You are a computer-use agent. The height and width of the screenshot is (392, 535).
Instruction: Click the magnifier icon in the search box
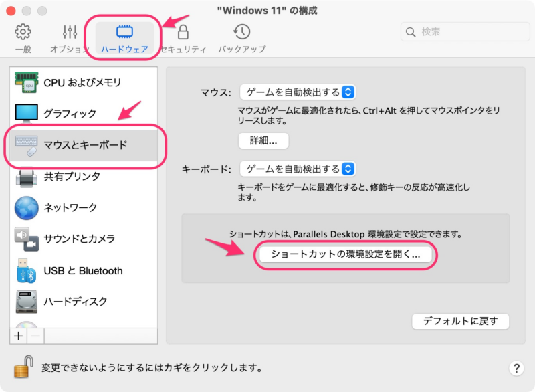[411, 32]
